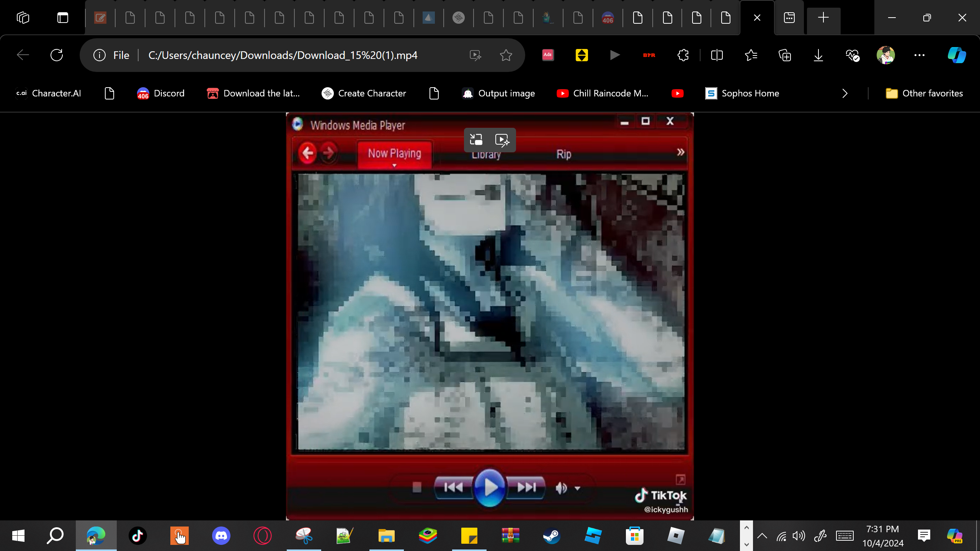Open WinRAR from the taskbar
980x551 pixels.
pos(511,536)
